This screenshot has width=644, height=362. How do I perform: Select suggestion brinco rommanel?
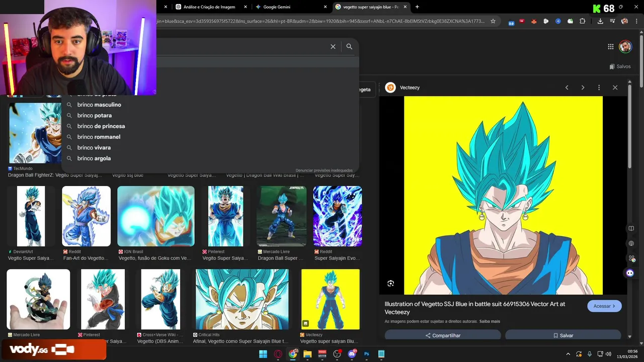tap(99, 137)
